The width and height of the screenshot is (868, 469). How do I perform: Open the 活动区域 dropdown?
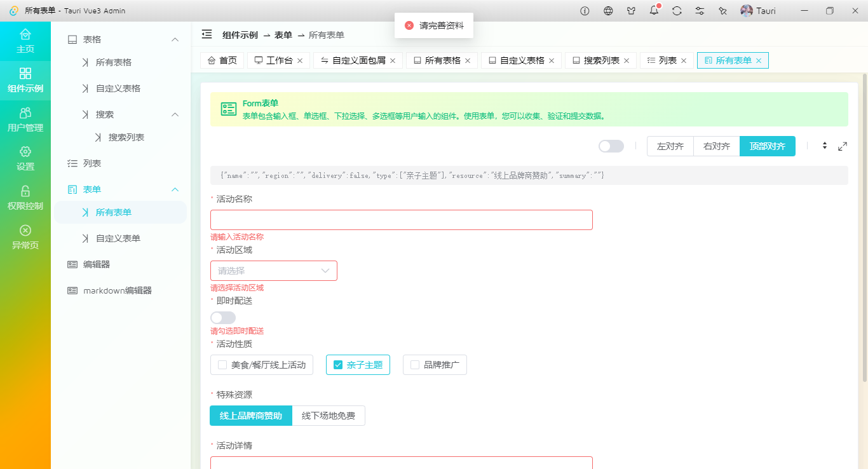tap(273, 271)
